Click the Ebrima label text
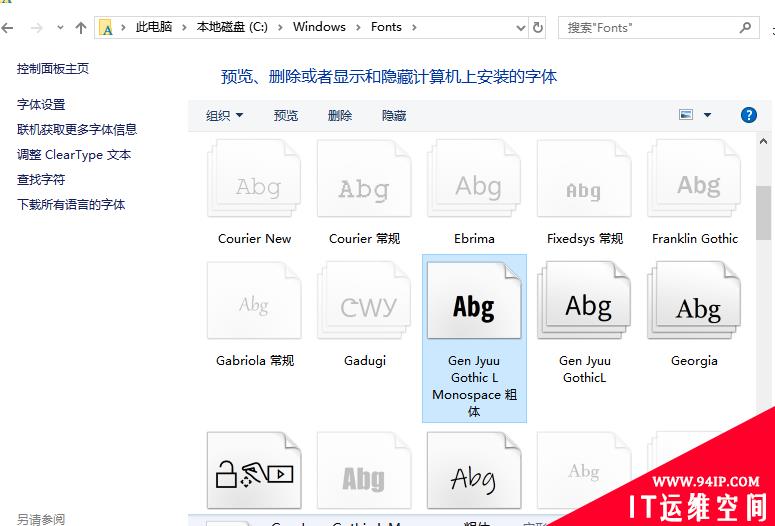Screen dimensions: 775x526 point(474,239)
